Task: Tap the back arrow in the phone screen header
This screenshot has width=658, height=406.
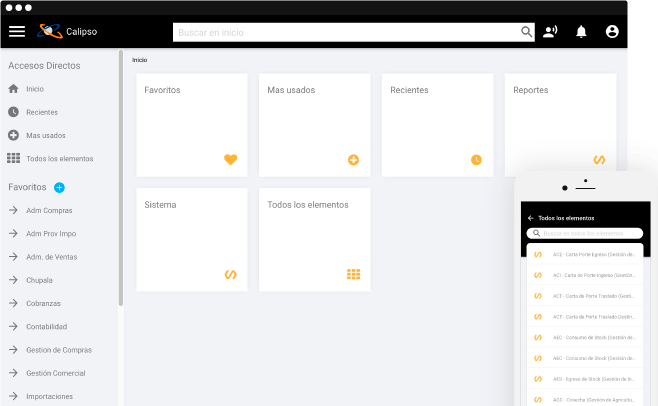Action: pos(530,218)
